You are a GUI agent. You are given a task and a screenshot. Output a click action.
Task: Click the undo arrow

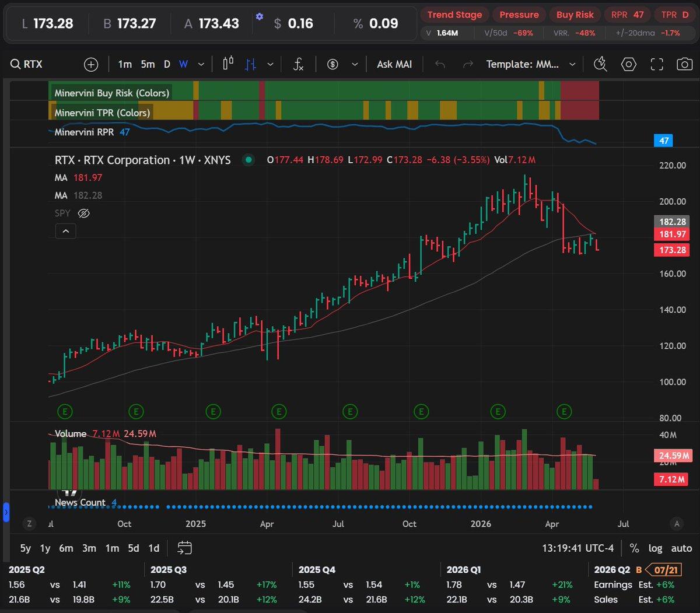click(440, 64)
